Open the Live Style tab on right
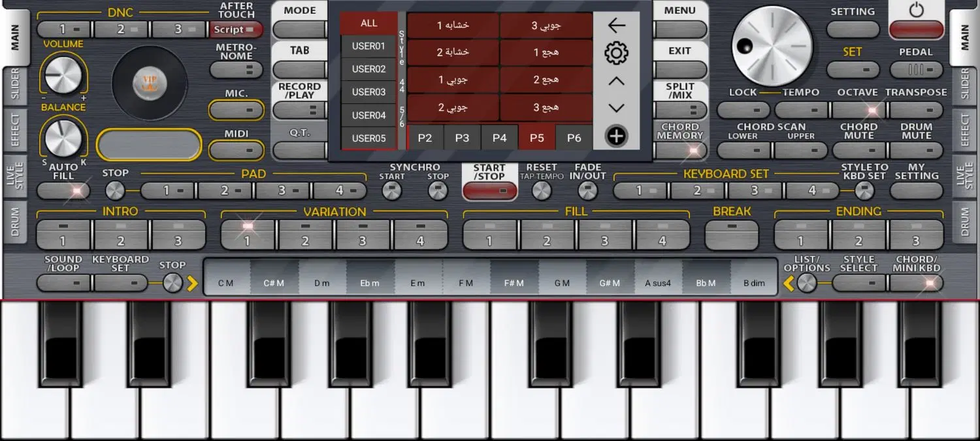The height and width of the screenshot is (441, 980). click(x=965, y=176)
